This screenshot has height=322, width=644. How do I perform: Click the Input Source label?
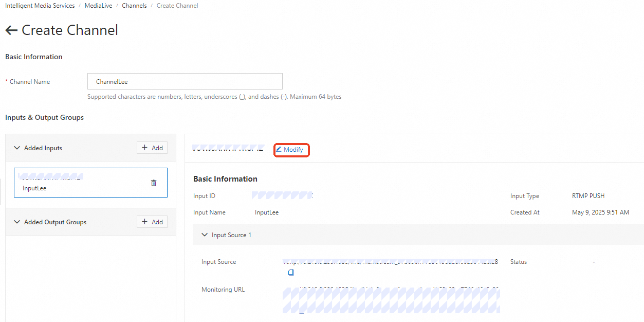pyautogui.click(x=219, y=262)
